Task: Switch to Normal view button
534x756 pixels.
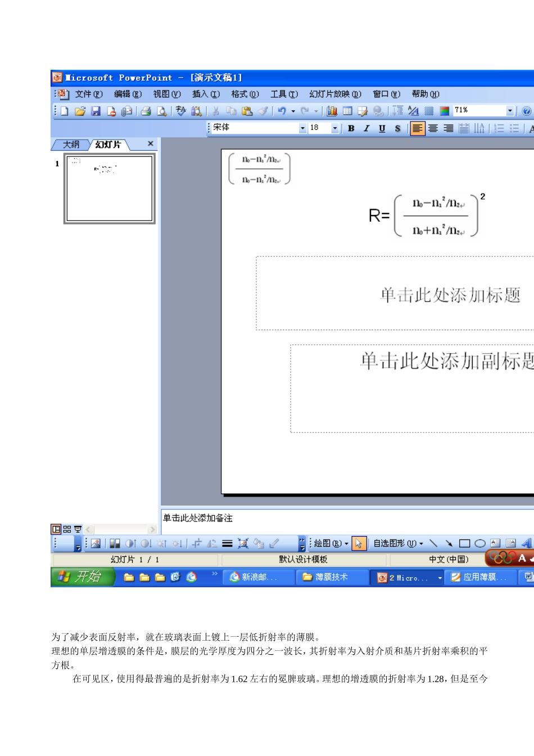Action: click(56, 529)
